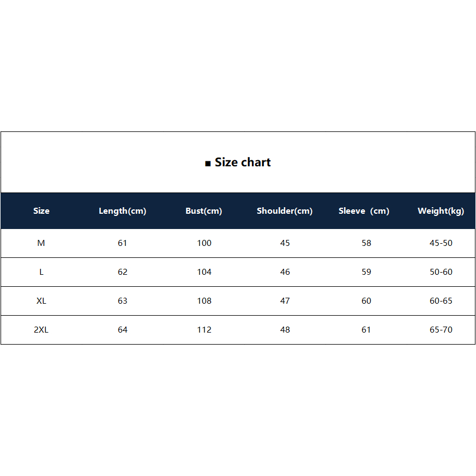Click the 108 bust measurement cell

coord(204,301)
